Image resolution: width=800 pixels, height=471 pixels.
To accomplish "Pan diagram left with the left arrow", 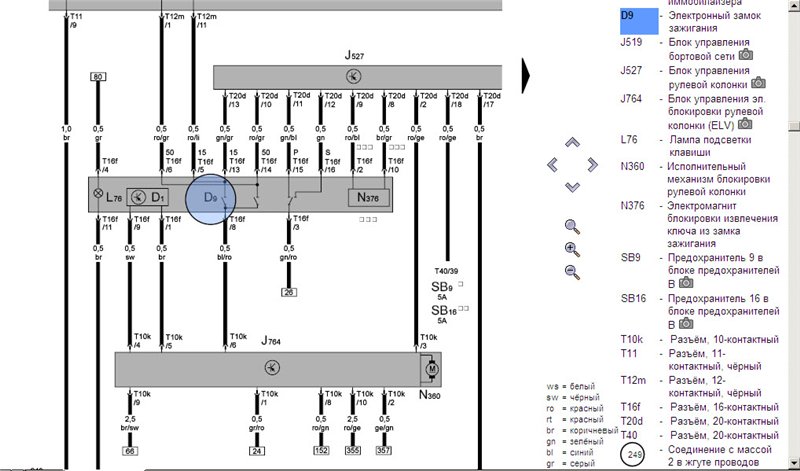I will point(551,164).
